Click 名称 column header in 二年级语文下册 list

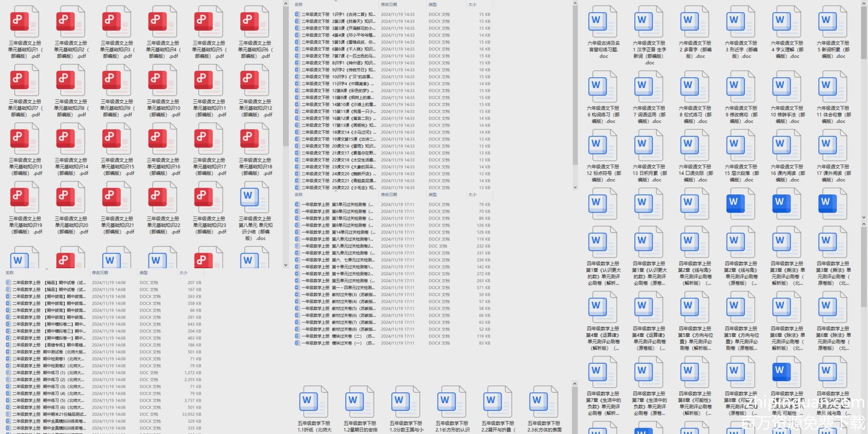coord(299,4)
